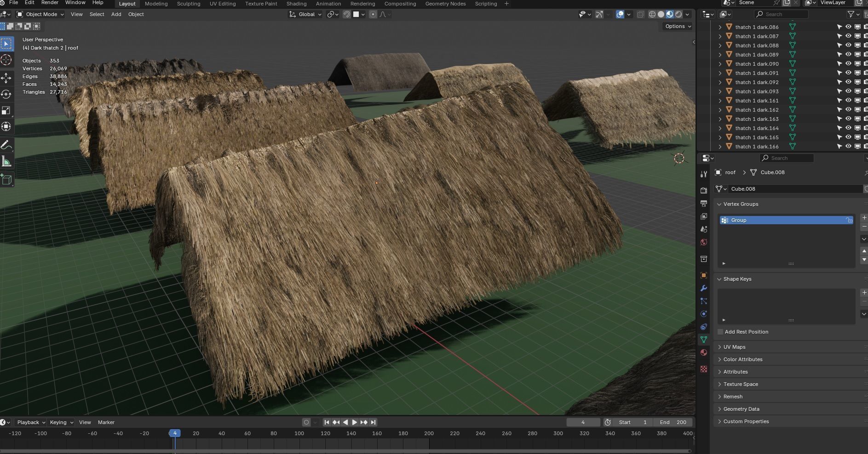Select the Annotate tool
868x454 pixels.
[6, 145]
